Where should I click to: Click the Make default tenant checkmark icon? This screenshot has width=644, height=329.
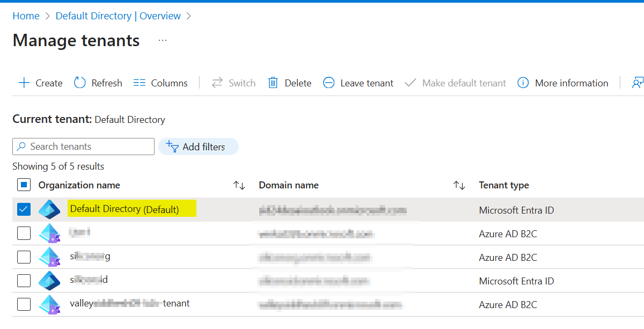(x=411, y=83)
